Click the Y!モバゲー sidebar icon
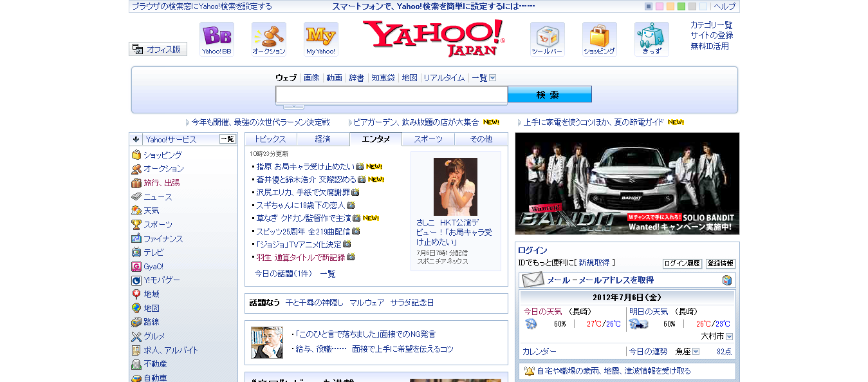The image size is (868, 382). click(x=136, y=280)
